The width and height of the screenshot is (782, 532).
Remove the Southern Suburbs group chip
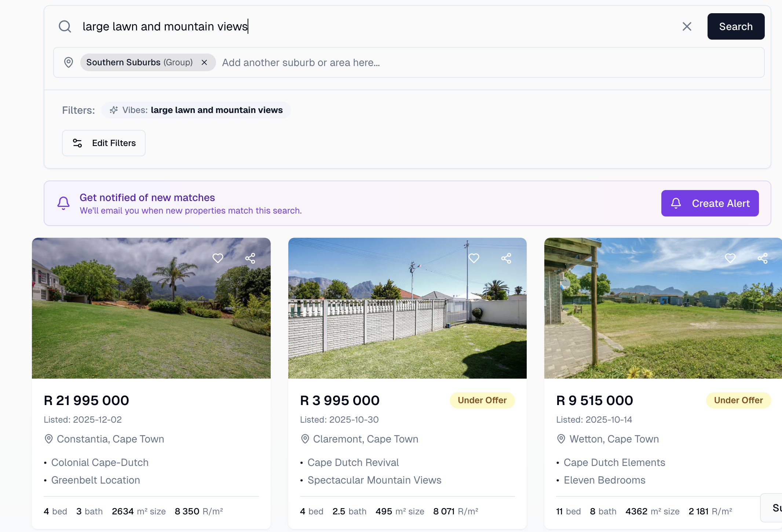pos(204,62)
